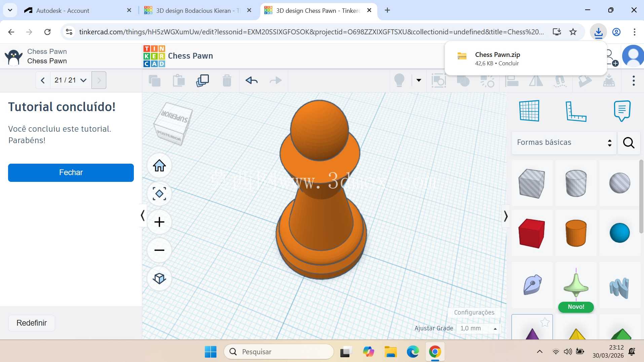Viewport: 644px width, 362px height.
Task: Select the Mirror tool
Action: click(x=536, y=81)
